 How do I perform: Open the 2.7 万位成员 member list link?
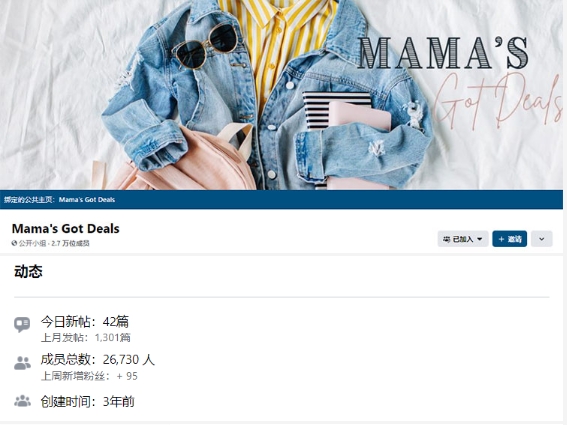pyautogui.click(x=70, y=243)
